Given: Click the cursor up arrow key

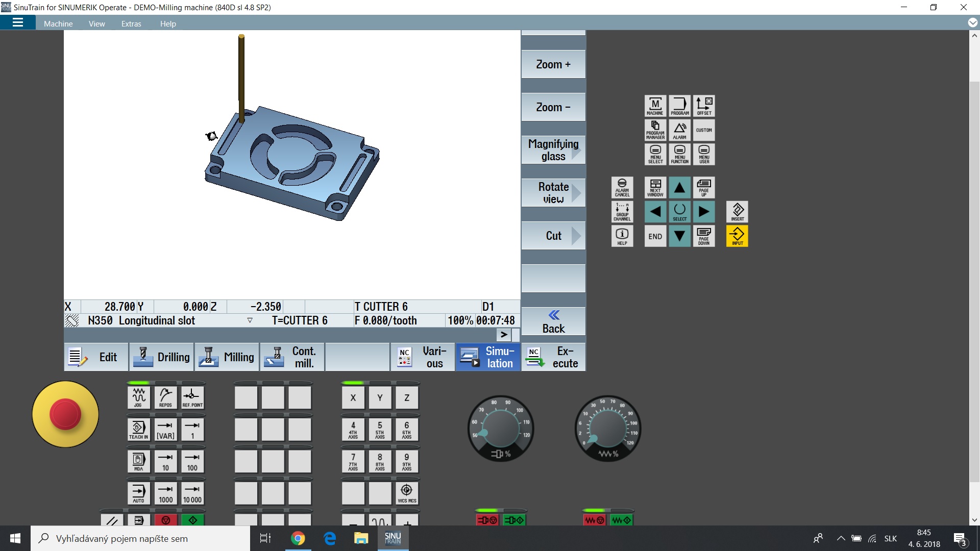Looking at the screenshot, I should click(x=679, y=188).
